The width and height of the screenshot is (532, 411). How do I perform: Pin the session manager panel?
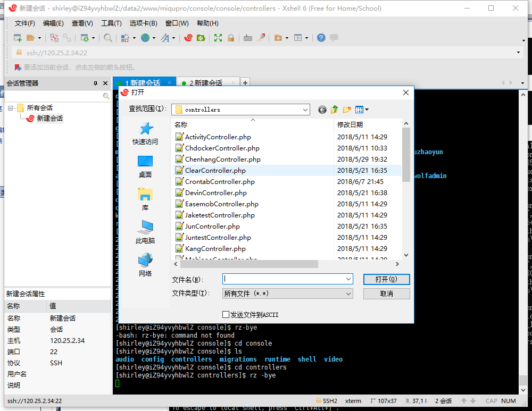click(95, 83)
